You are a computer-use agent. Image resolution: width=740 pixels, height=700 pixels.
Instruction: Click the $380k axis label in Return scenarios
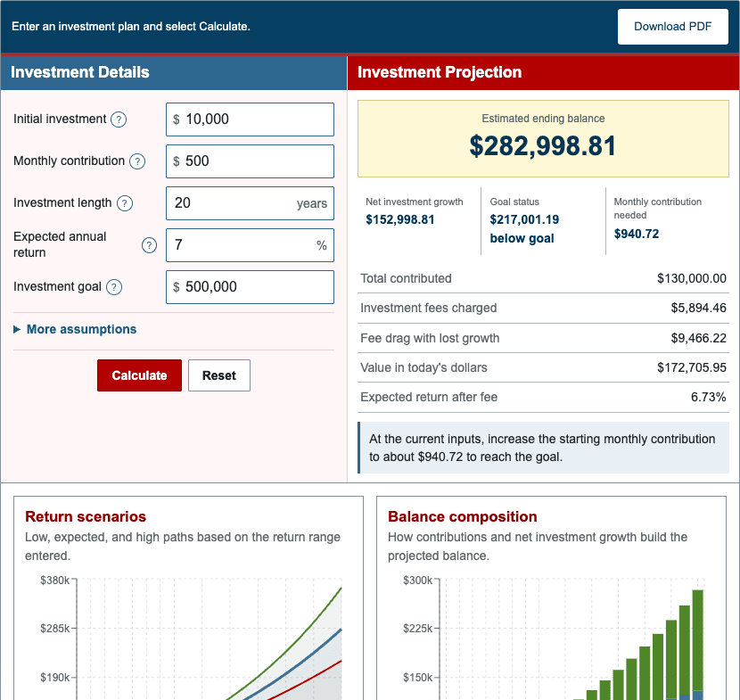[54, 581]
